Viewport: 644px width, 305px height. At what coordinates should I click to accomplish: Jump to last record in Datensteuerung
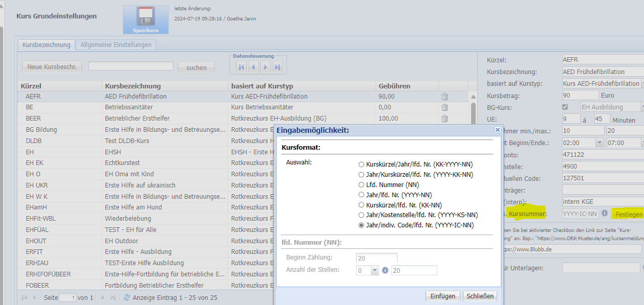277,67
